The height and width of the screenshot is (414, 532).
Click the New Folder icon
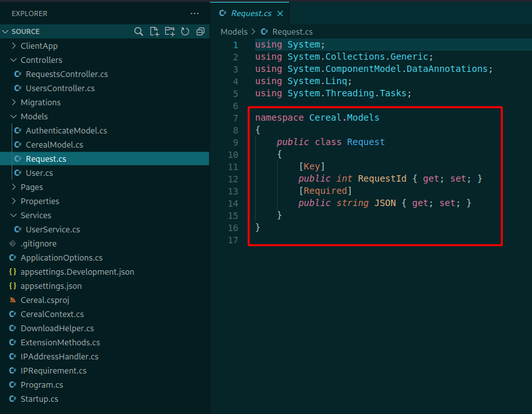pyautogui.click(x=170, y=31)
